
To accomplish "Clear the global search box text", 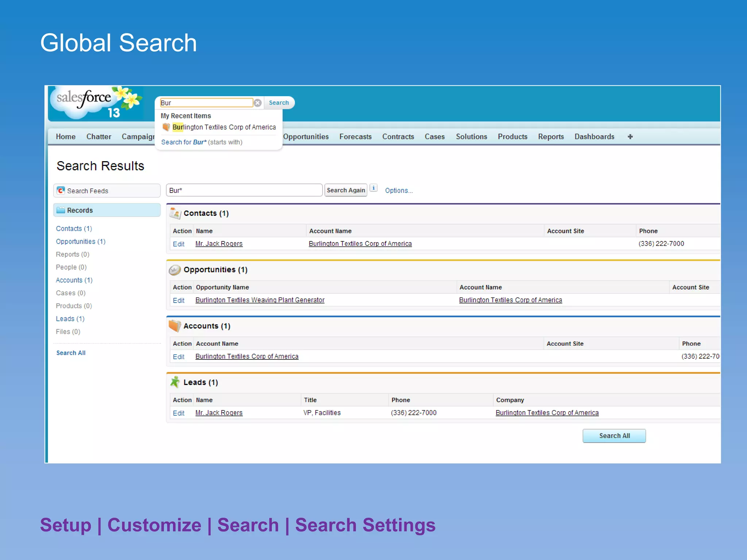I will pos(258,103).
